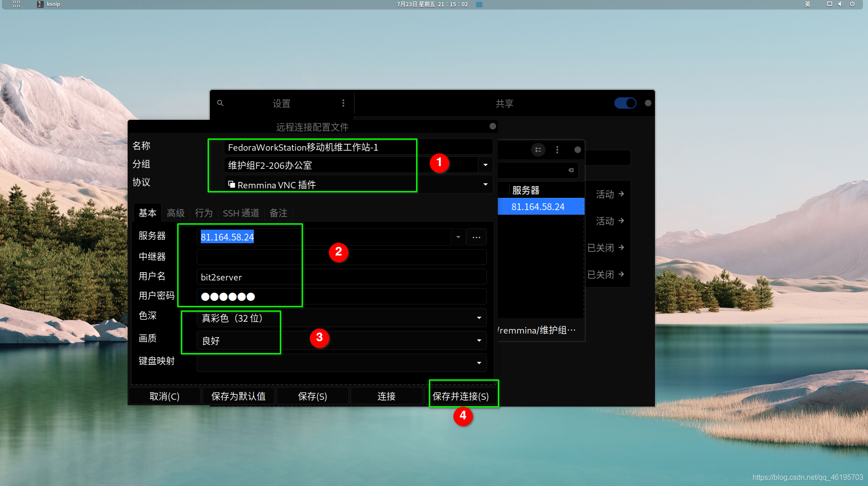This screenshot has width=868, height=486.
Task: Switch to the 行为 tab
Action: pyautogui.click(x=204, y=213)
